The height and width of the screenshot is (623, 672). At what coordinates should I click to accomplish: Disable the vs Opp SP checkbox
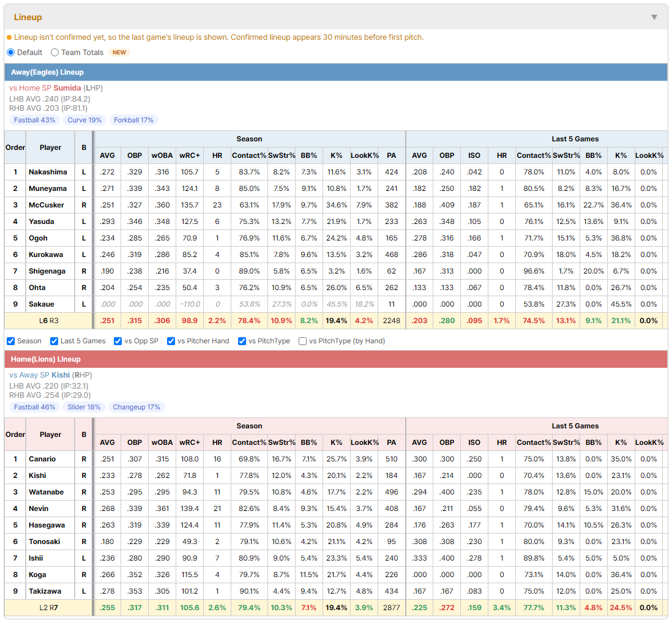(x=118, y=341)
